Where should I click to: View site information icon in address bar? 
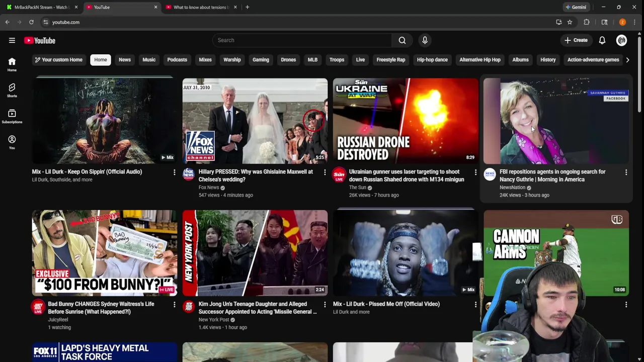click(x=46, y=22)
